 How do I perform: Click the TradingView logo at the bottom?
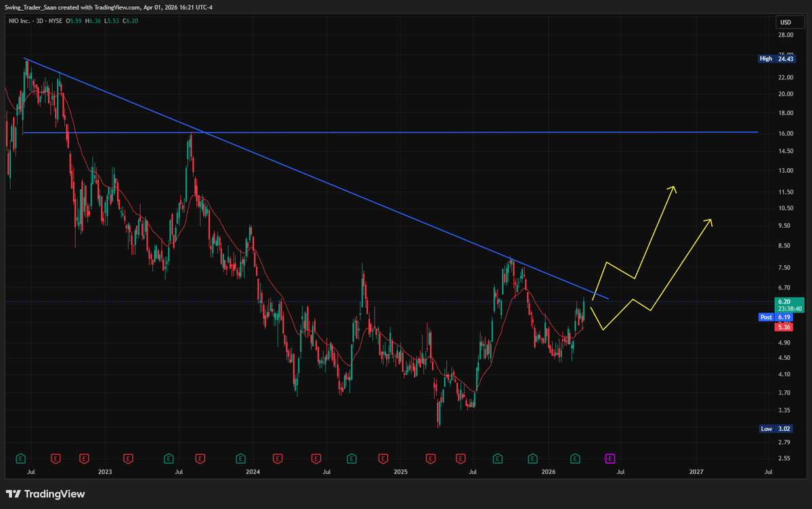click(45, 494)
